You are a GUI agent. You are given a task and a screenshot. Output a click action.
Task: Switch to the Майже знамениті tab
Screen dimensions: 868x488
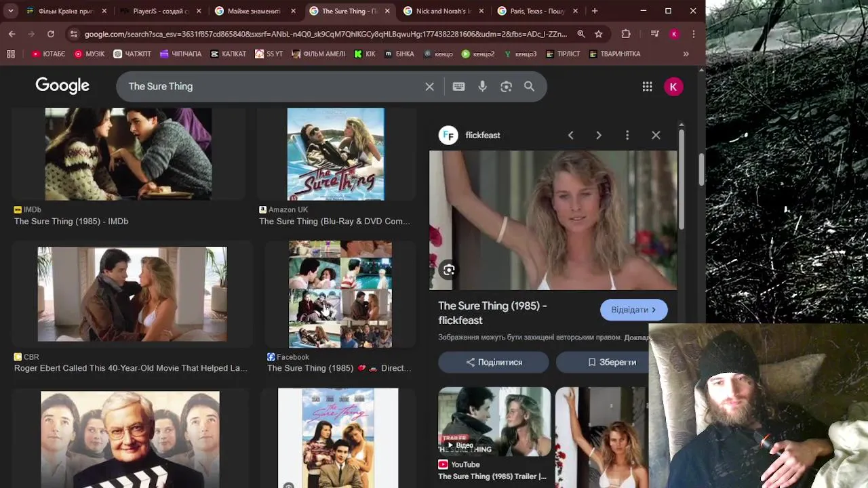click(255, 11)
